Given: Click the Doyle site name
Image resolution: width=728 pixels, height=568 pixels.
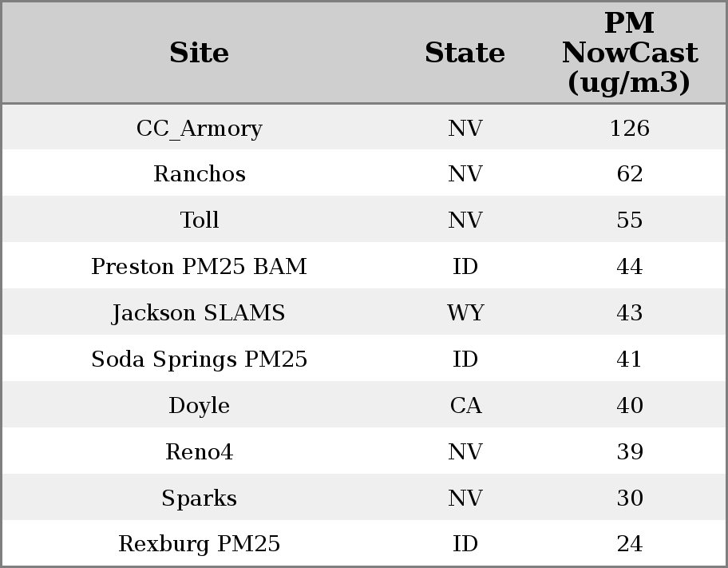Looking at the screenshot, I should click(199, 405).
